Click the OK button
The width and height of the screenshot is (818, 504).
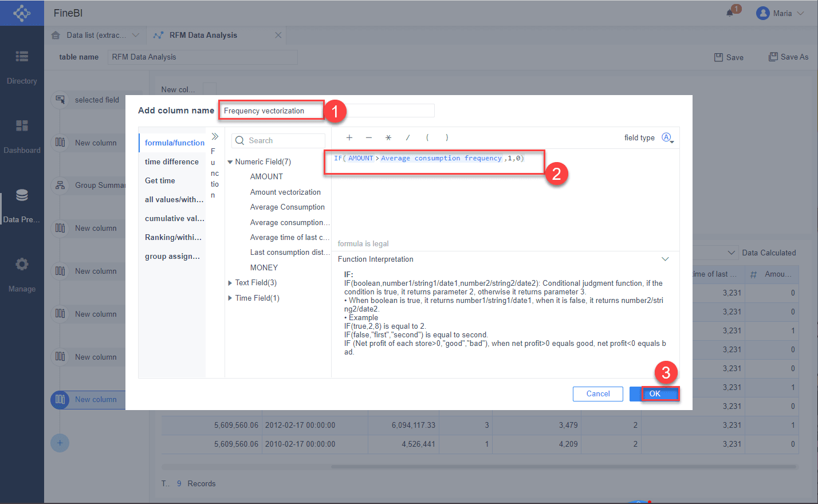(655, 393)
